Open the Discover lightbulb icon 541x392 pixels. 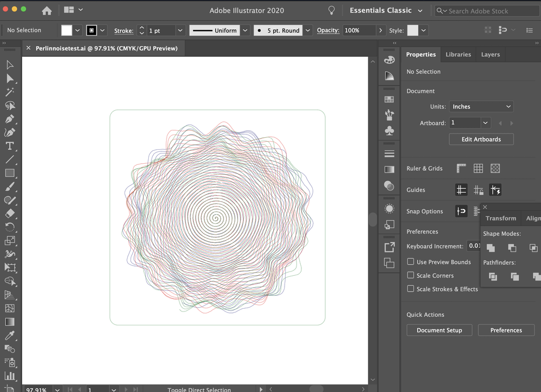(331, 10)
